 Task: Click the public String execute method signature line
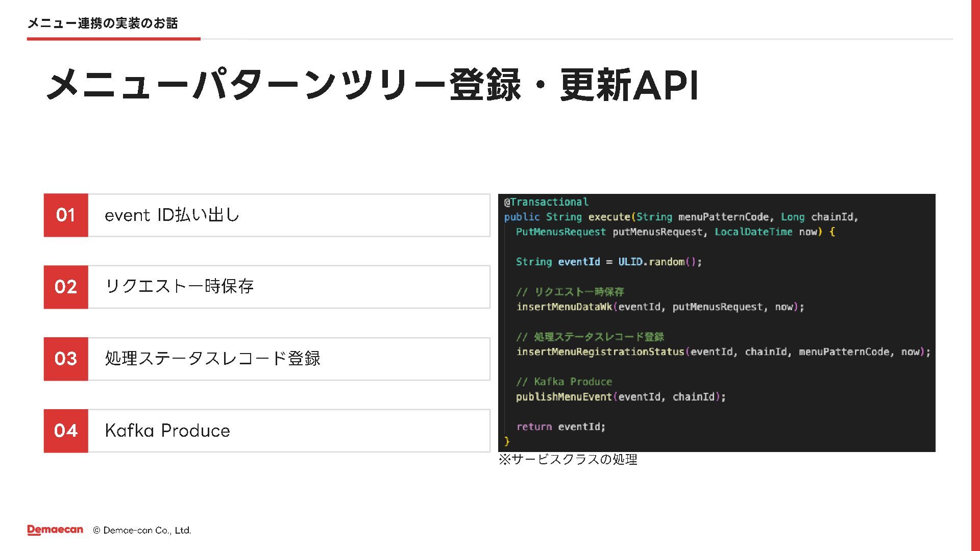pos(681,217)
